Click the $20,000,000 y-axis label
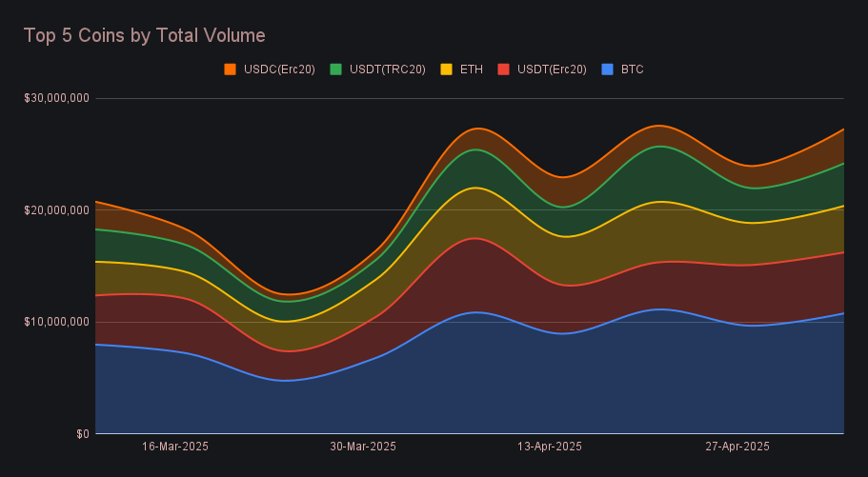 coord(55,209)
